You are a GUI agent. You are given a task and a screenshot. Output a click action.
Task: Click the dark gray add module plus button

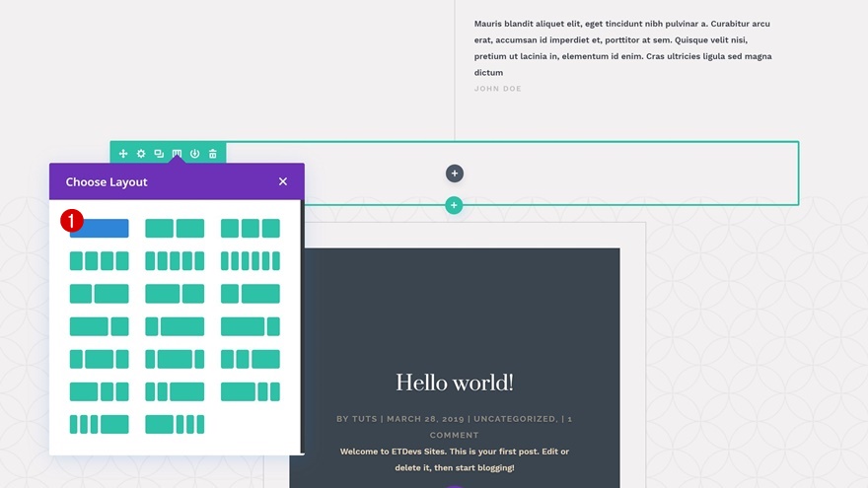tap(455, 174)
